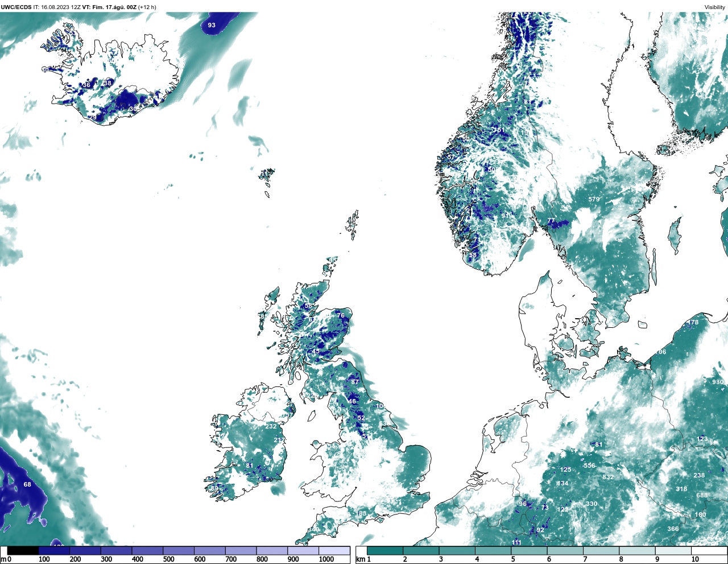Screen dimensions: 728x564
Task: Click the 1–2 km dark teal swatch
Action: [x=385, y=551]
